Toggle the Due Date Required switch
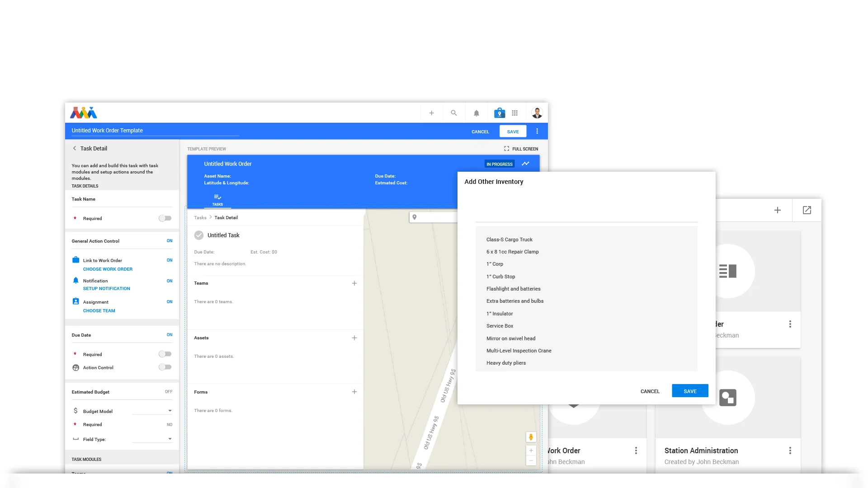 pyautogui.click(x=165, y=354)
